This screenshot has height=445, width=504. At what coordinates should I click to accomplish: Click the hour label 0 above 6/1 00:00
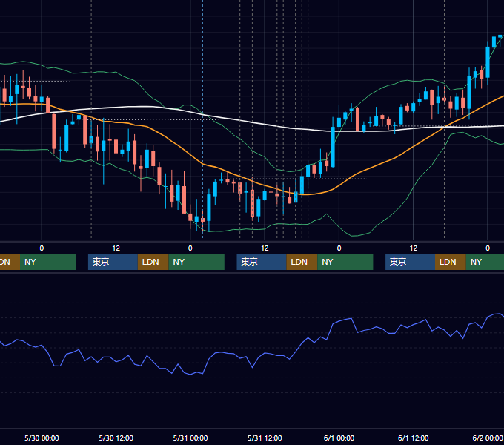(339, 248)
